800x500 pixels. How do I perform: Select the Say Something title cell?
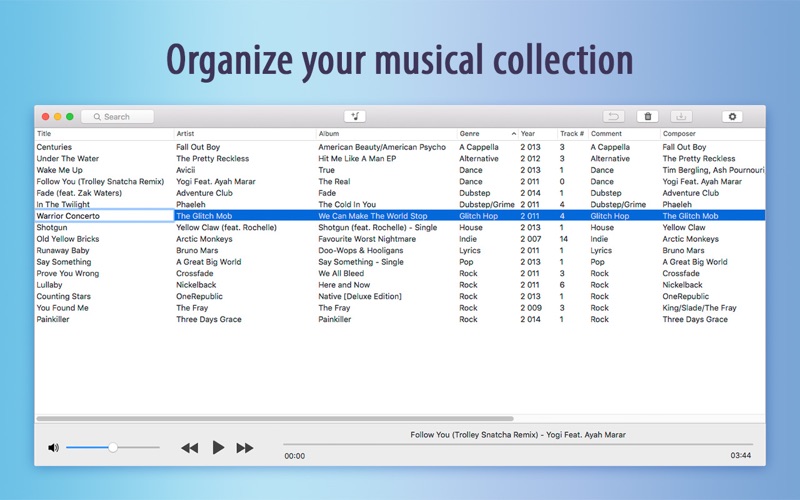coord(64,262)
